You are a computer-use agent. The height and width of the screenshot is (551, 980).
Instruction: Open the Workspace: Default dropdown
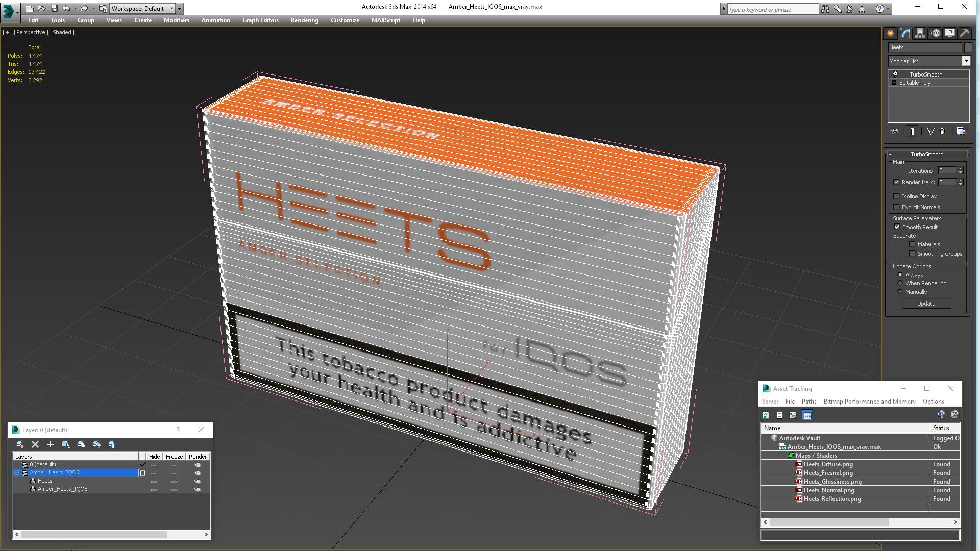pyautogui.click(x=142, y=9)
